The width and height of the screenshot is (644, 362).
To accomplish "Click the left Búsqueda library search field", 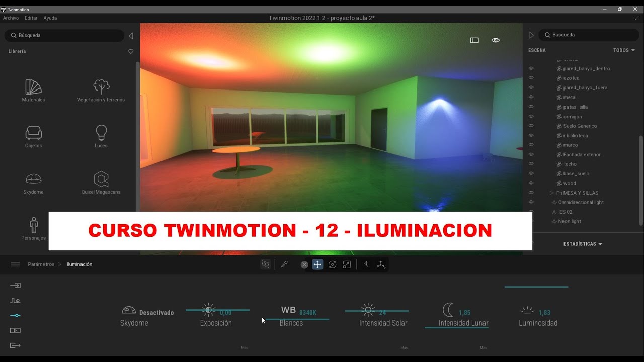I will pyautogui.click(x=64, y=36).
